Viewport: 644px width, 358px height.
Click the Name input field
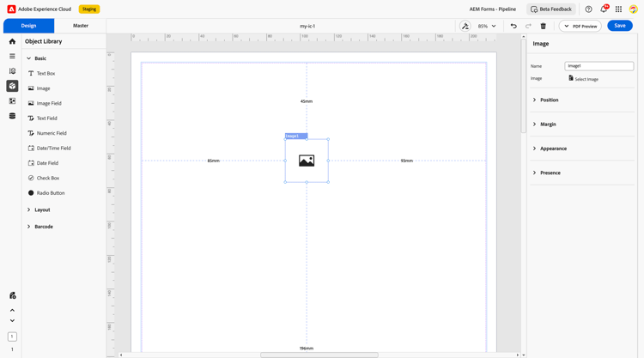(598, 66)
